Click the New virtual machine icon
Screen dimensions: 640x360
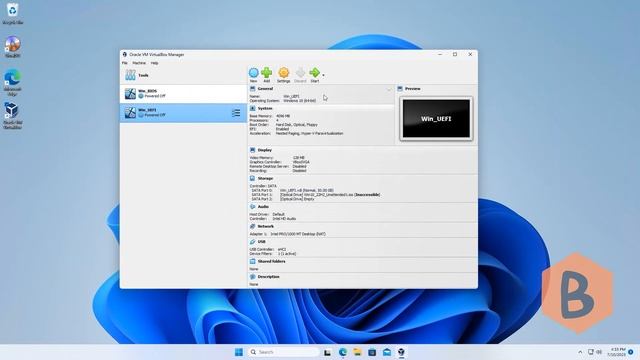click(x=253, y=73)
